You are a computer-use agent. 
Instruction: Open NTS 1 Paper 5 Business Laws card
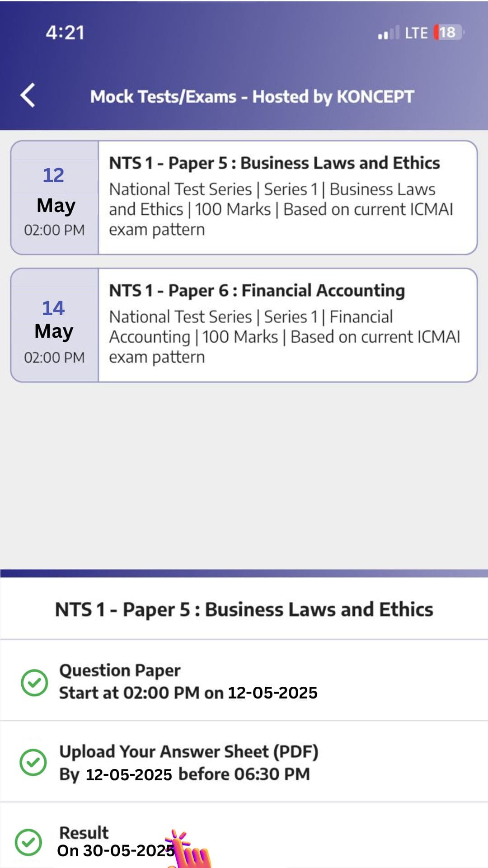[287, 198]
